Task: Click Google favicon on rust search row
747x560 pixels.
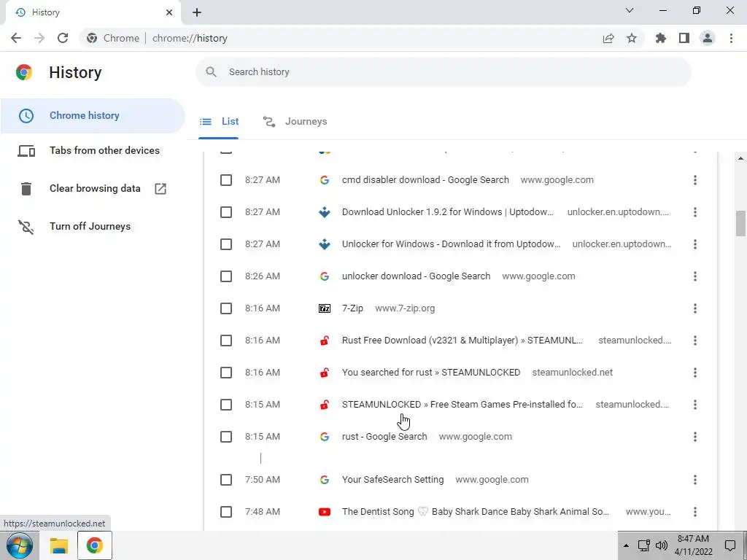Action: pos(325,437)
